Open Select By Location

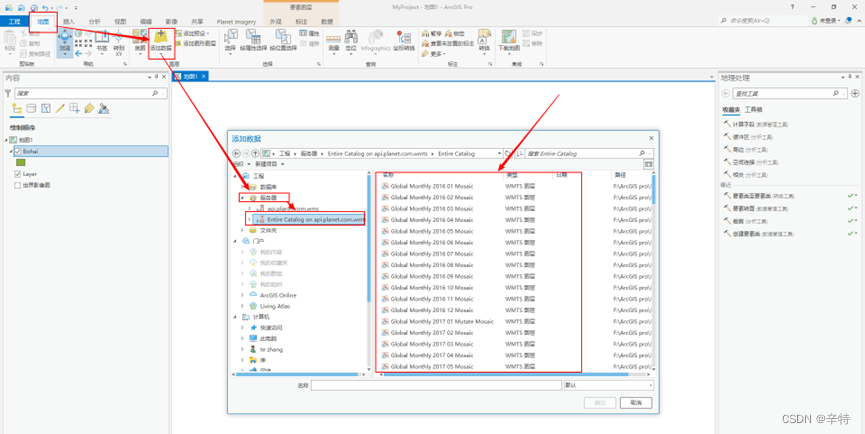284,41
